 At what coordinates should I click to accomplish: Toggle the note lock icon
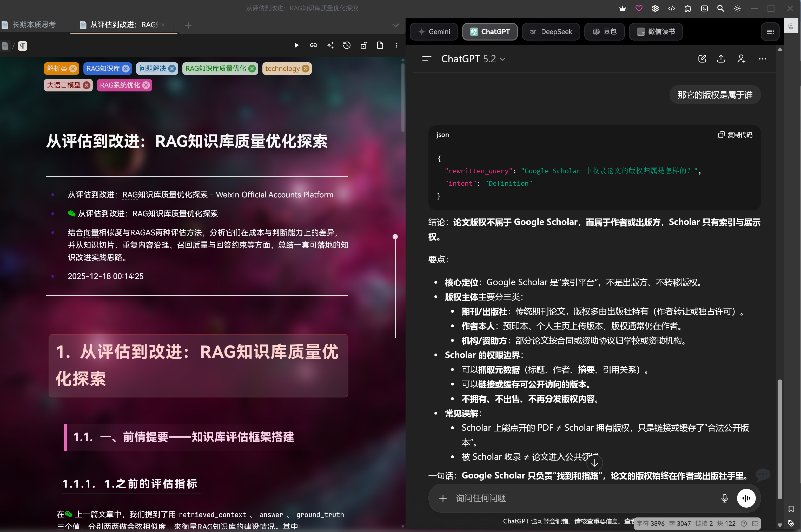[363, 45]
